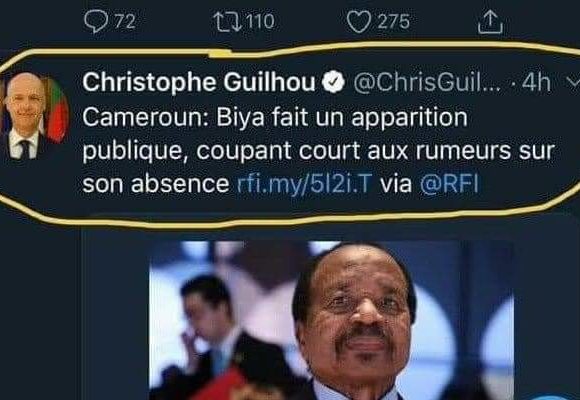The height and width of the screenshot is (400, 580).
Task: Click the verified badge beside Christophe Guilhou
Action: [x=333, y=83]
